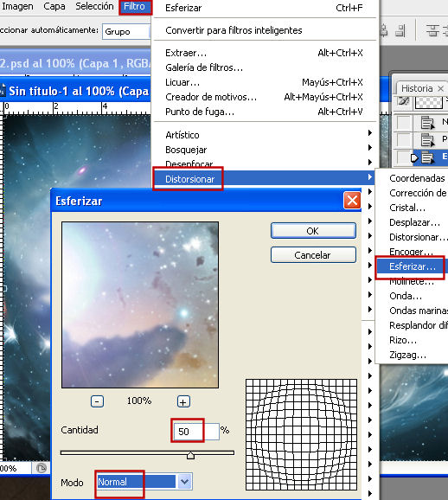Screen dimensions: 448x500
Task: Click the Cantidad percentage input field
Action: [x=195, y=432]
